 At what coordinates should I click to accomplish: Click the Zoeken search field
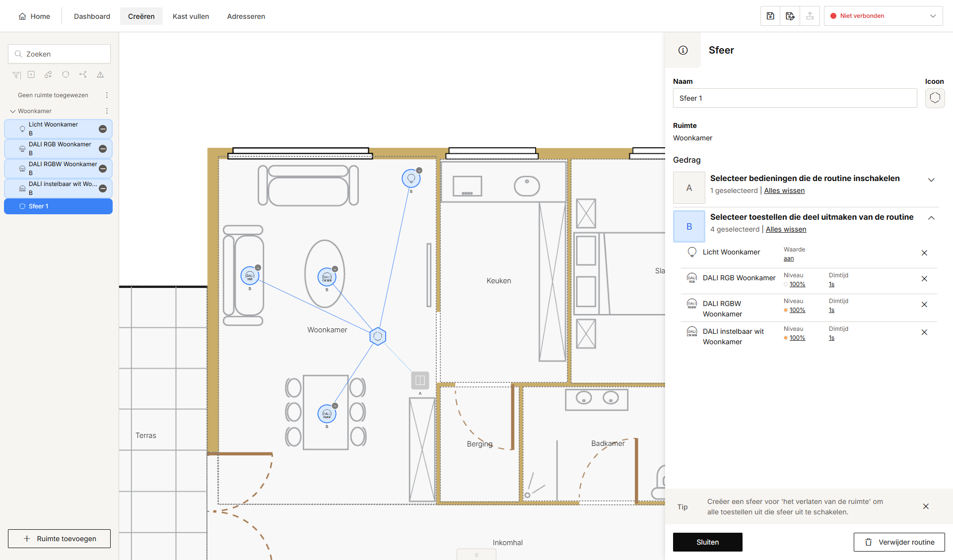(59, 54)
